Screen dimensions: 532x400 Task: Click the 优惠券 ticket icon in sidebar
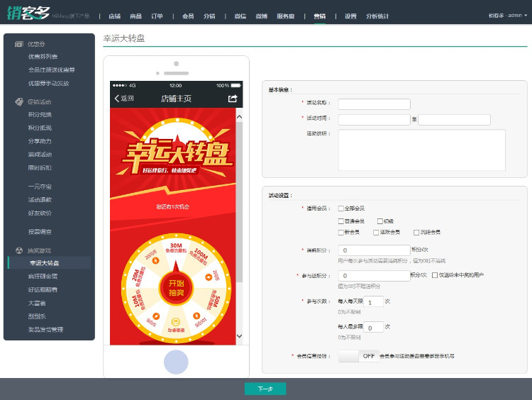(x=19, y=44)
